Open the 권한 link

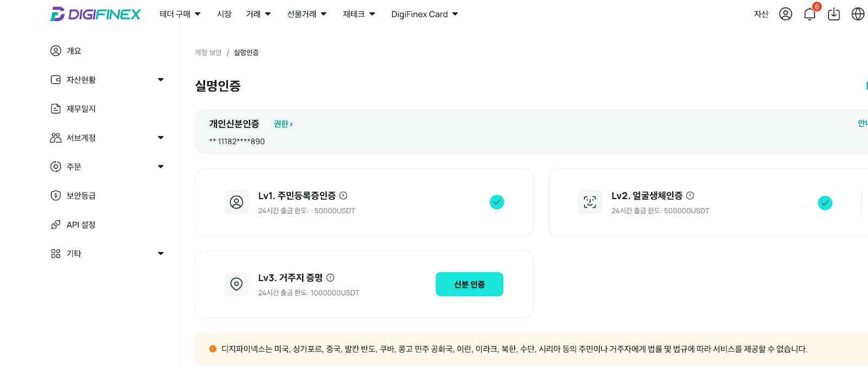(283, 124)
